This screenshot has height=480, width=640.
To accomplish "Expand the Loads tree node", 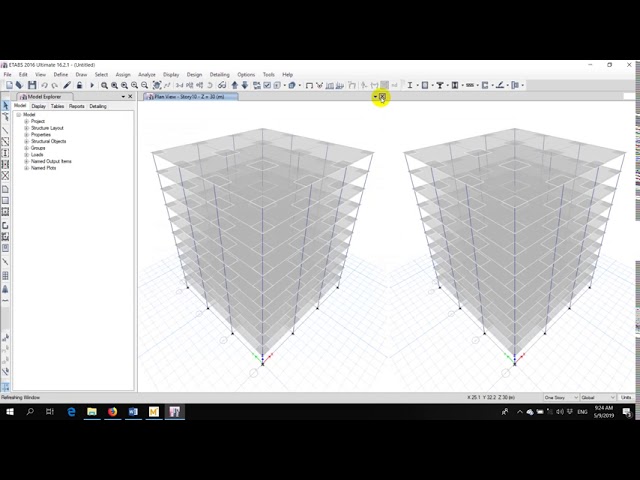I will click(27, 155).
